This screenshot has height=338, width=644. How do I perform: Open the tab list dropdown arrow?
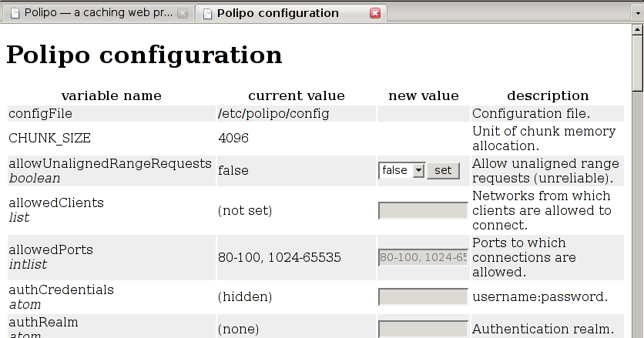(x=638, y=13)
